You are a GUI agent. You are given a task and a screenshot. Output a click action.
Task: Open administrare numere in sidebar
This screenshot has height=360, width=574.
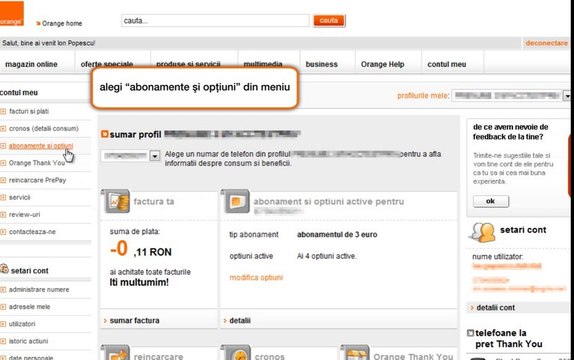(39, 290)
